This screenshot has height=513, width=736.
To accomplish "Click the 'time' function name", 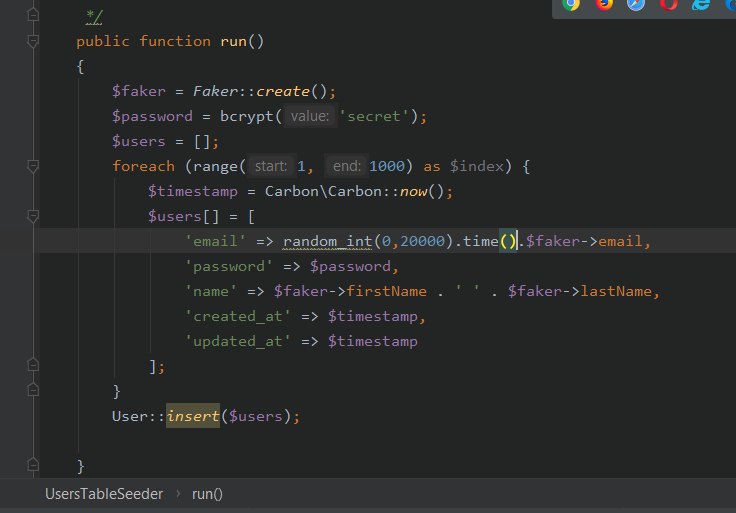I will 480,241.
